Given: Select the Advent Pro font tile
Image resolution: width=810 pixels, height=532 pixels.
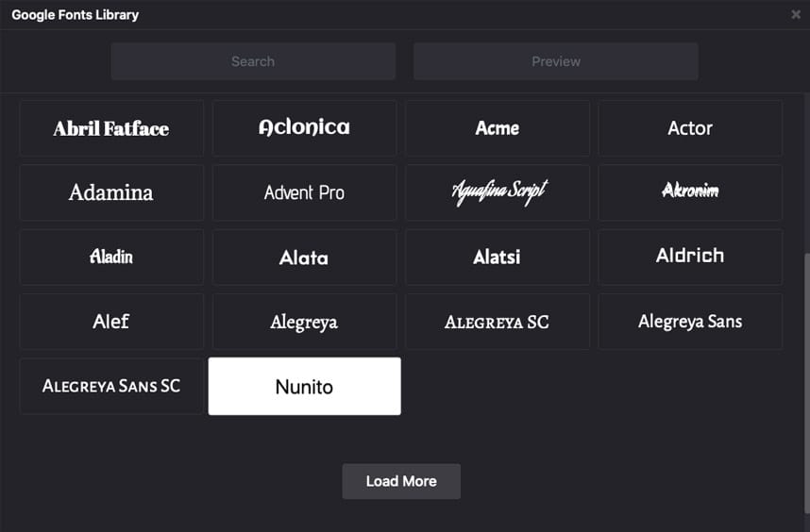Looking at the screenshot, I should pos(304,192).
